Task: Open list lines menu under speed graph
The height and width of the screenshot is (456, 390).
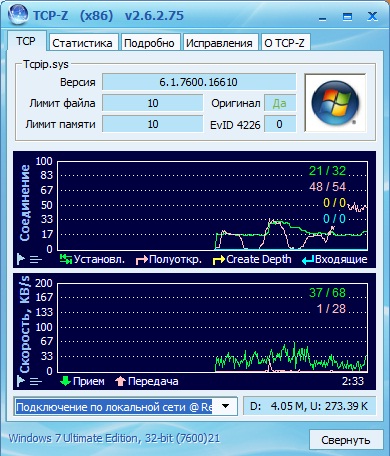Action: point(35,381)
